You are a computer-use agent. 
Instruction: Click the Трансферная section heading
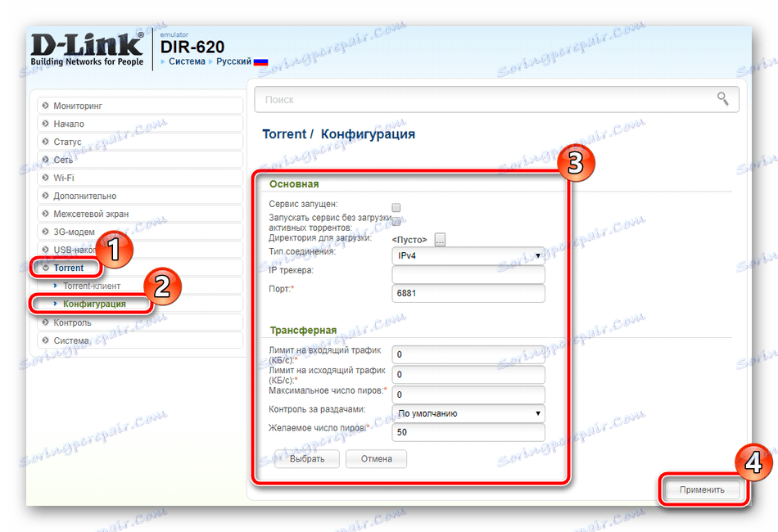303,330
